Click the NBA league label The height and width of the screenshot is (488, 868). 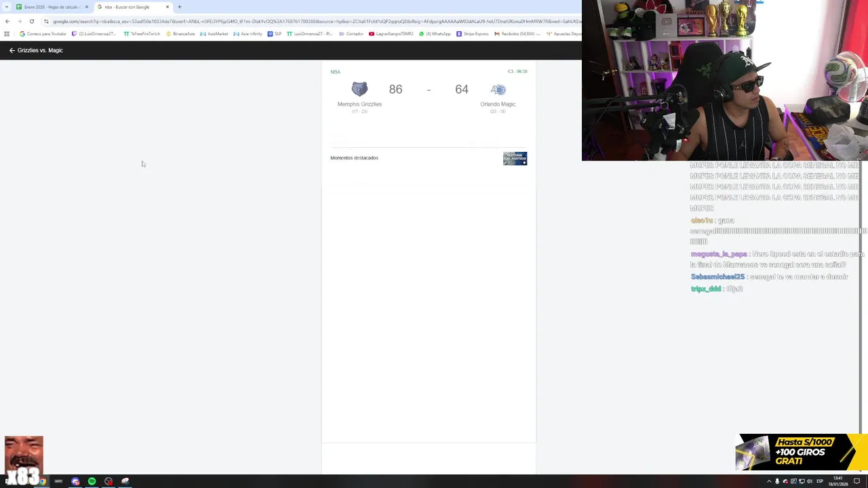[x=336, y=72]
